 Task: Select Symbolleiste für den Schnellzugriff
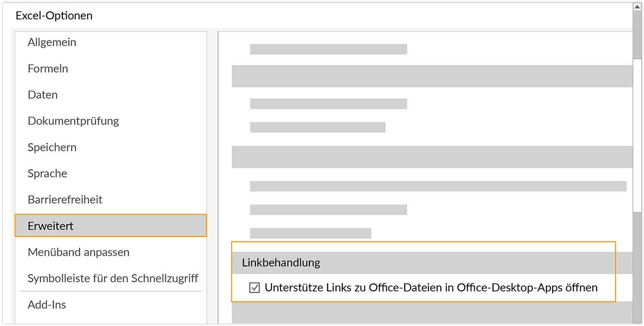(x=113, y=278)
